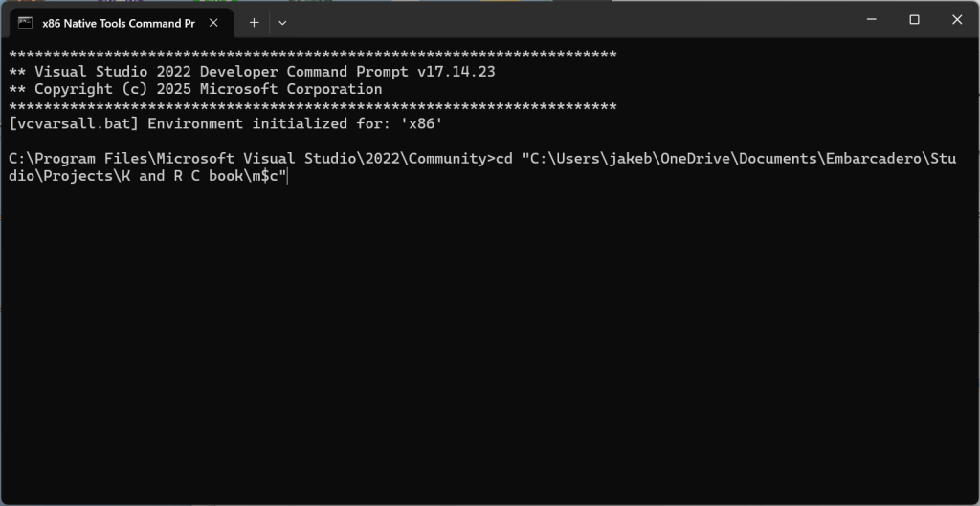Close the x86 Native Tools tab

212,22
